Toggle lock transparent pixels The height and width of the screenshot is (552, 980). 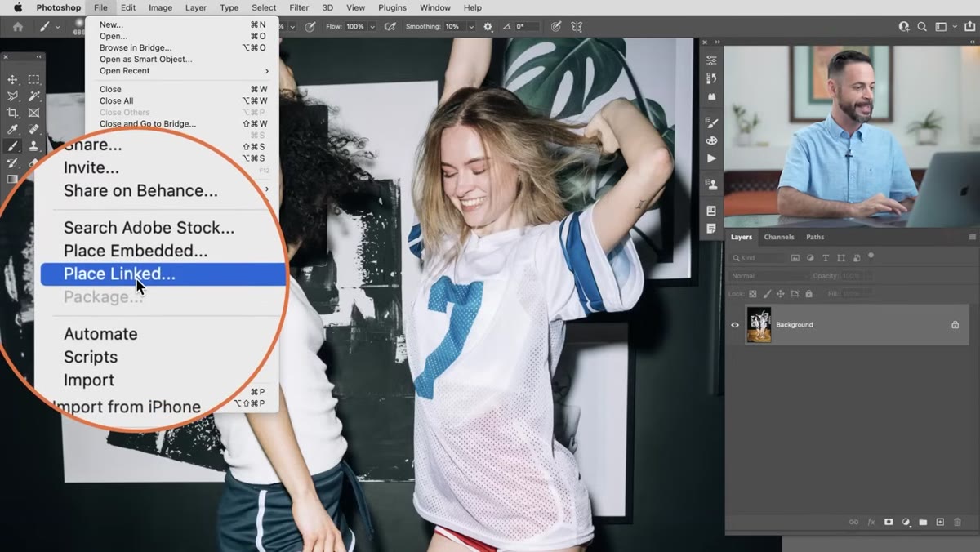(x=753, y=294)
